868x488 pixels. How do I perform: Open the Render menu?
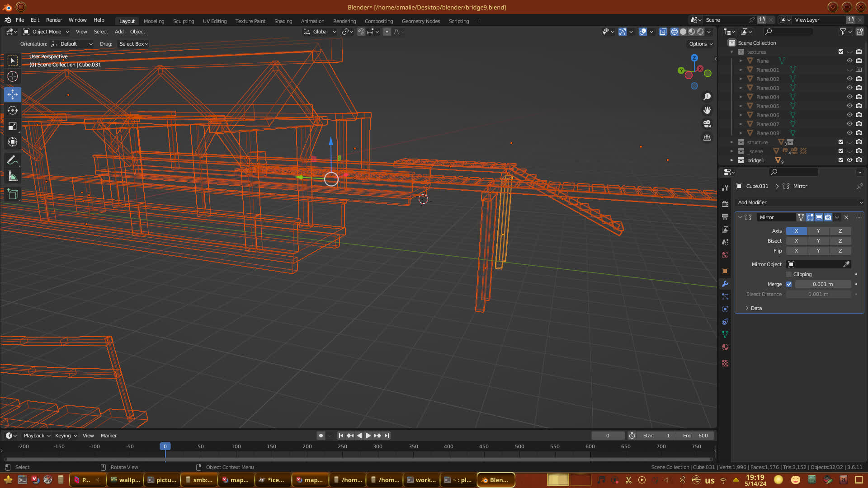pyautogui.click(x=54, y=20)
